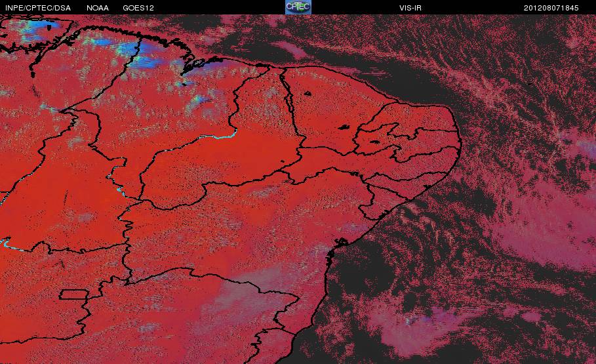Click the 201208071845 timestamp
This screenshot has height=364, width=596.
551,8
